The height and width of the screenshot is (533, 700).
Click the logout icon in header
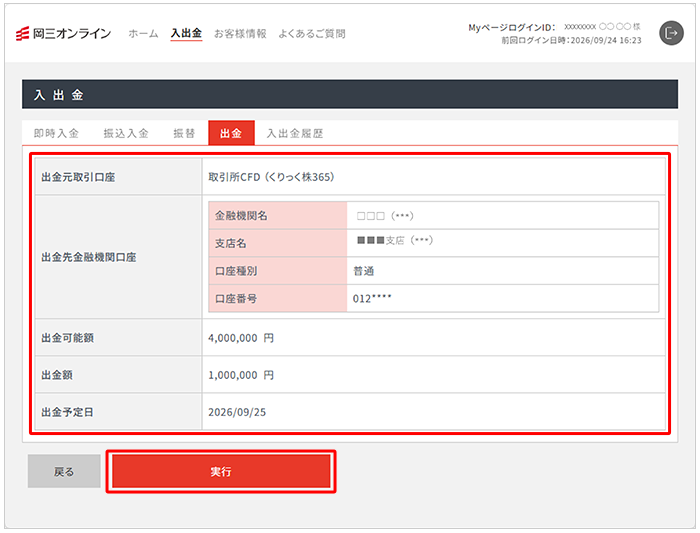pyautogui.click(x=671, y=33)
